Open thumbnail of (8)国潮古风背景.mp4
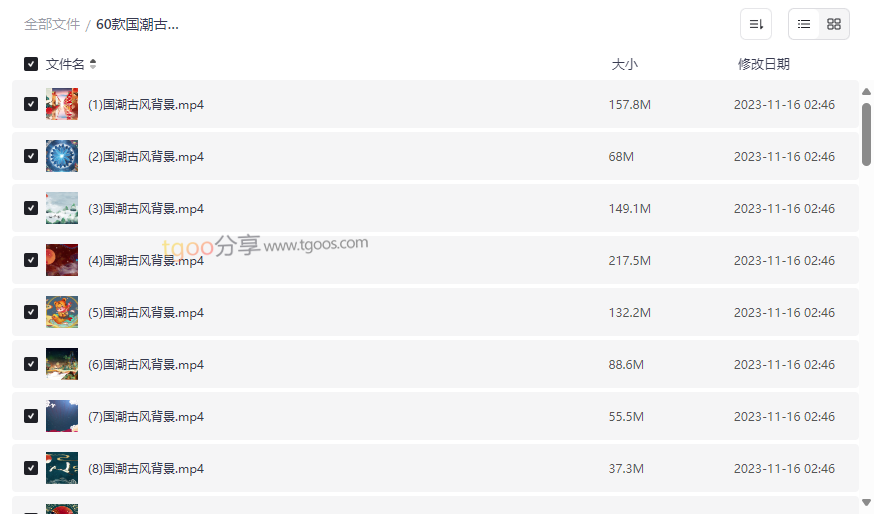 [x=62, y=468]
